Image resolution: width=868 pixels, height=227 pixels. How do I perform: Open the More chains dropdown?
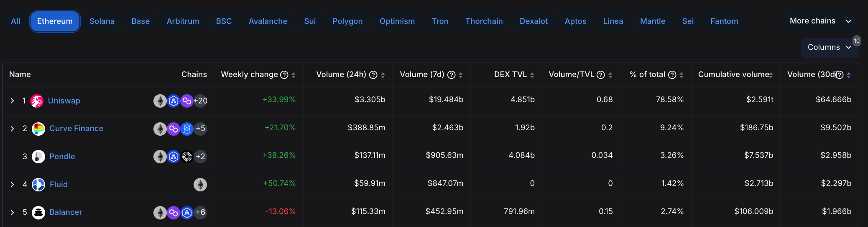point(820,21)
